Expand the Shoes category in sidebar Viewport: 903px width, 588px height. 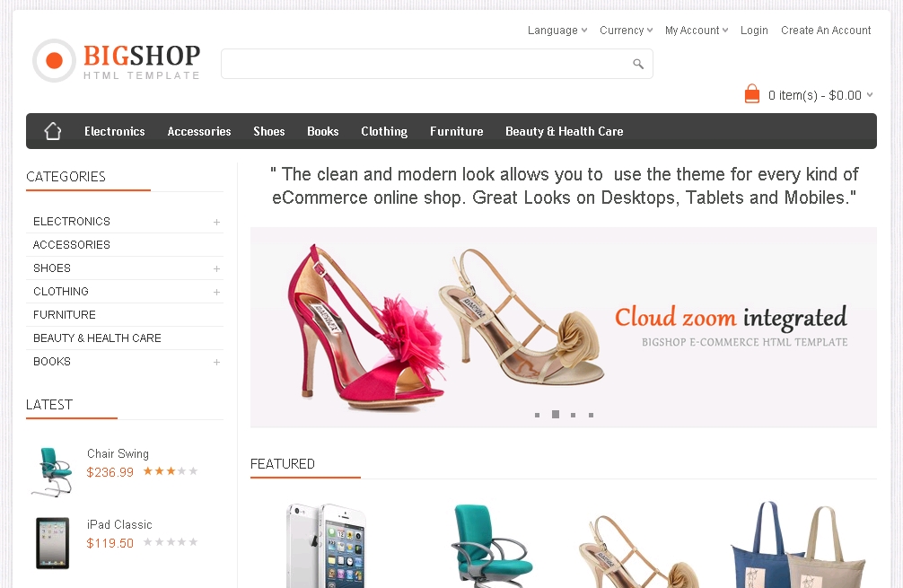click(216, 268)
